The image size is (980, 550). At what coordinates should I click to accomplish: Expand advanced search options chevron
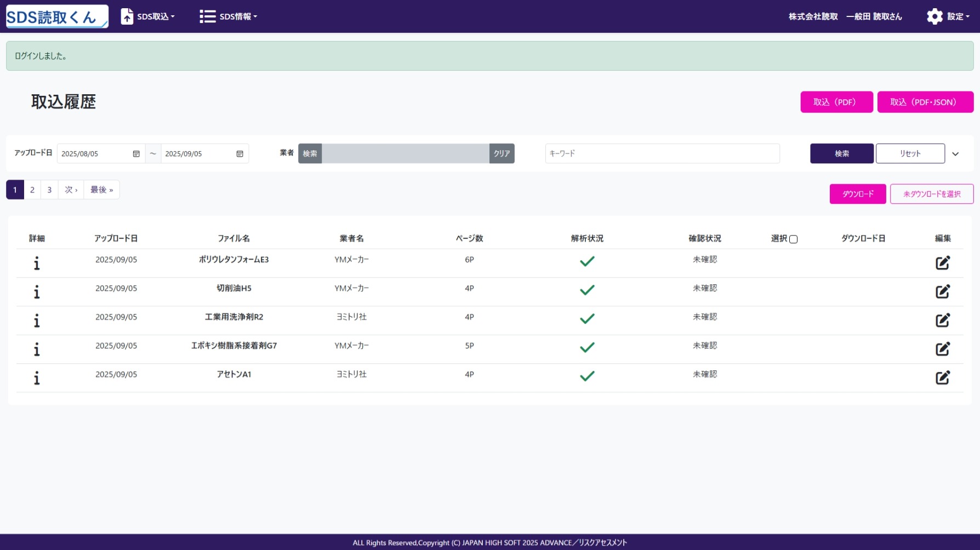click(x=955, y=154)
